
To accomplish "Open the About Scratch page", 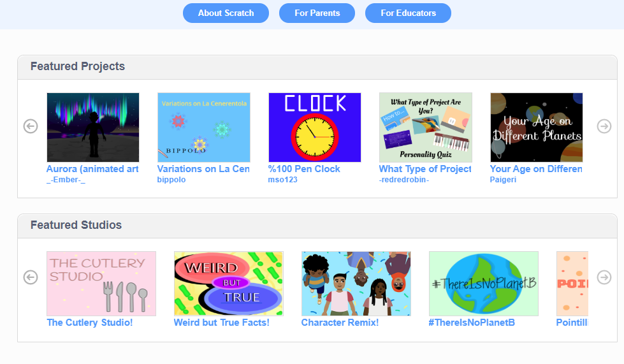I will click(x=226, y=13).
